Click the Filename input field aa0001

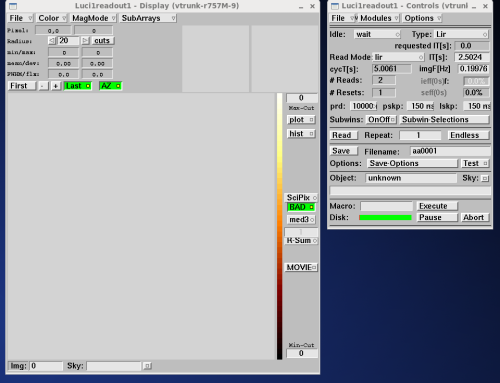tap(450, 151)
